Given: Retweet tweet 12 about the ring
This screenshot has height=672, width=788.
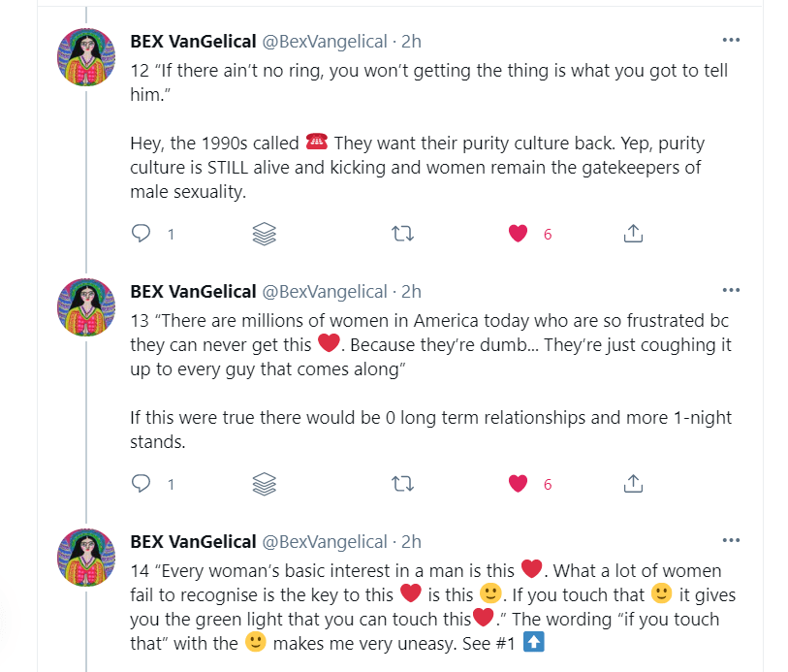Looking at the screenshot, I should [400, 234].
